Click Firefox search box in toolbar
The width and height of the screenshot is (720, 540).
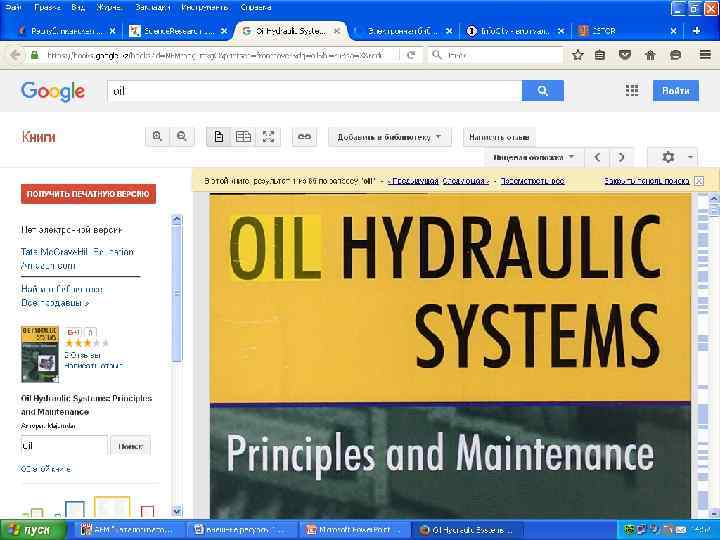point(496,55)
